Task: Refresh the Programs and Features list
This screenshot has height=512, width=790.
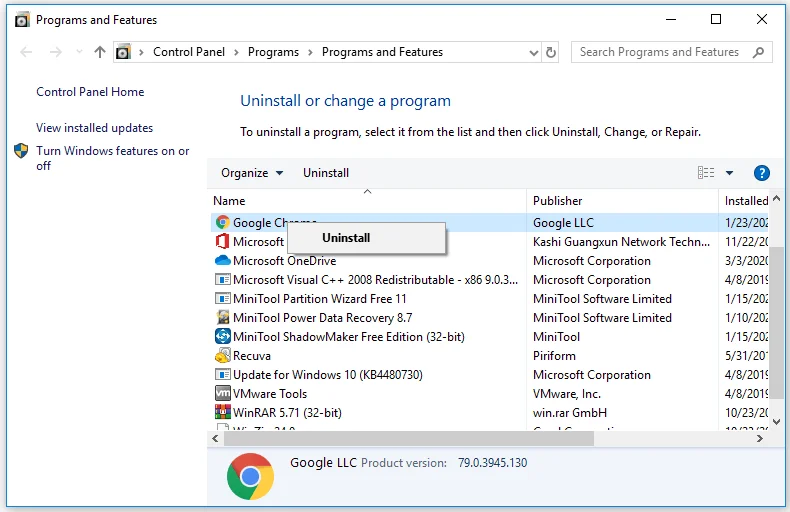Action: (551, 52)
